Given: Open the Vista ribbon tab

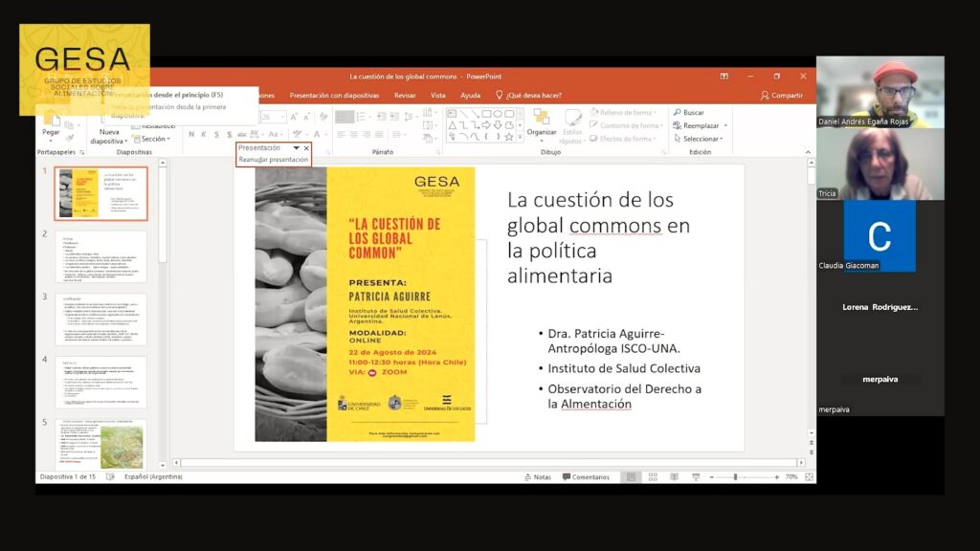Looking at the screenshot, I should tap(438, 96).
